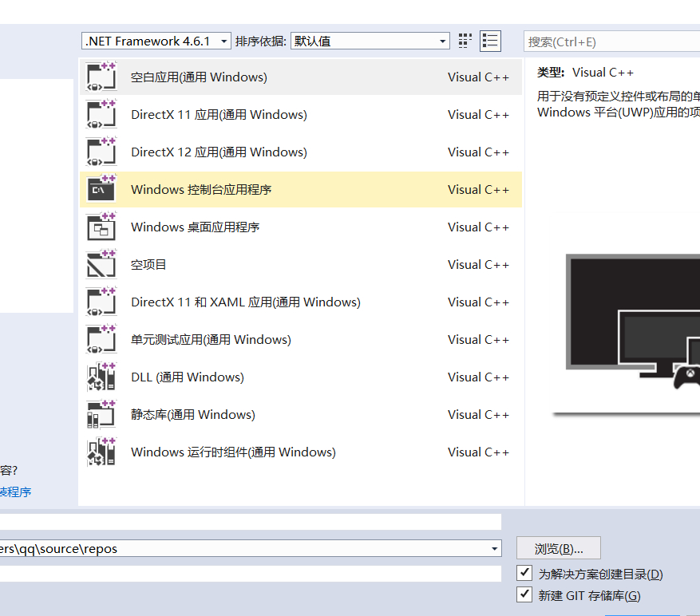Click the 空白应用(通用 Windows) template icon
This screenshot has height=616, width=700.
pos(101,77)
